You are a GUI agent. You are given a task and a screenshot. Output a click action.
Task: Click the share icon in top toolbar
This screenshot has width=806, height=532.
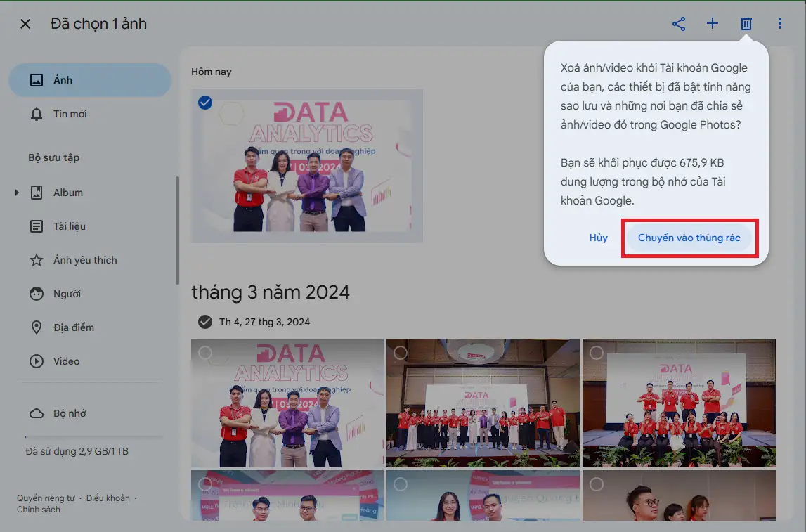tap(678, 24)
